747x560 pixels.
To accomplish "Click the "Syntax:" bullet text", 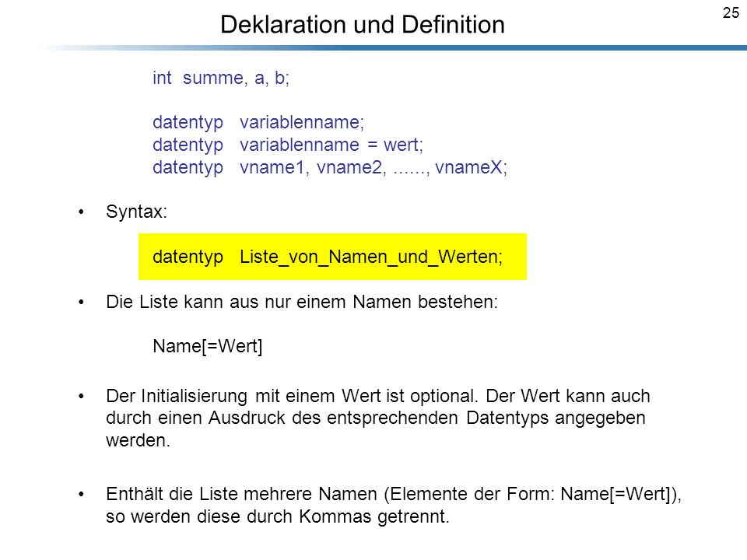I will click(x=137, y=212).
